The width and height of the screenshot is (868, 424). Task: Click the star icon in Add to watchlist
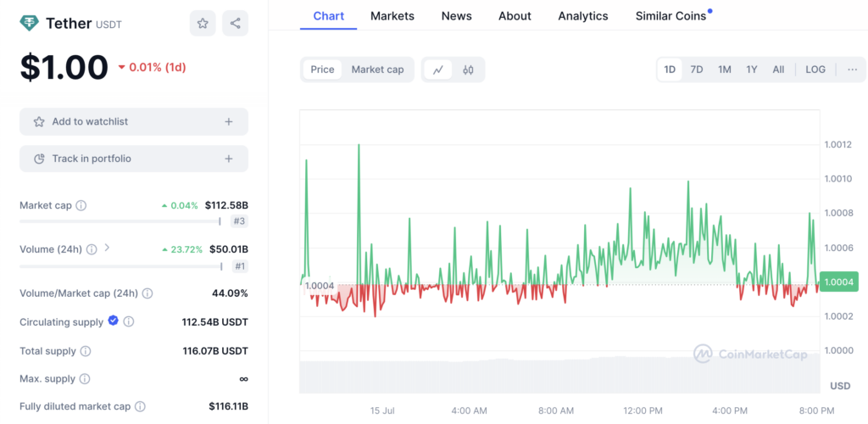[39, 122]
